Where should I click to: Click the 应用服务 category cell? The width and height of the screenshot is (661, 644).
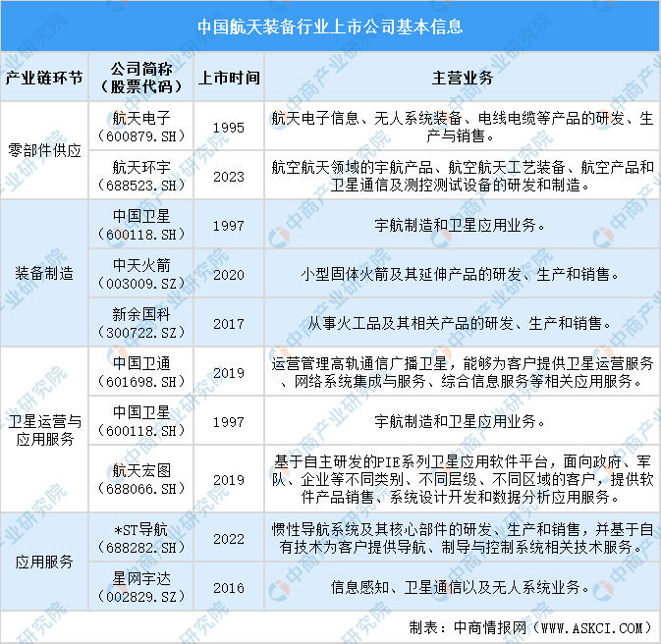[x=44, y=562]
